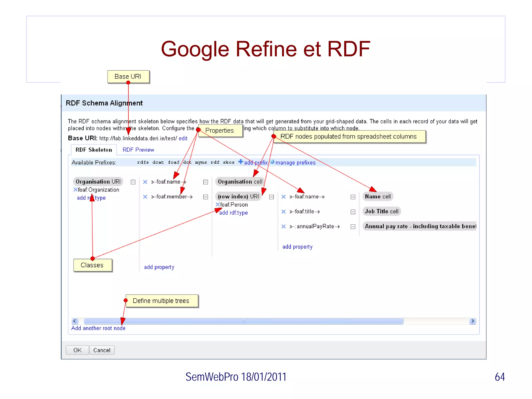Collapse the Annual pay rate cell node
The height and width of the screenshot is (399, 532).
(x=353, y=227)
